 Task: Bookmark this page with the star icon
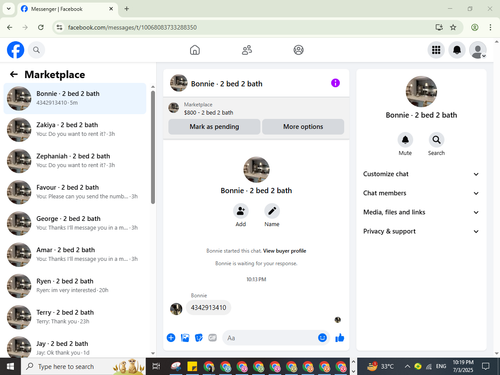(x=453, y=27)
